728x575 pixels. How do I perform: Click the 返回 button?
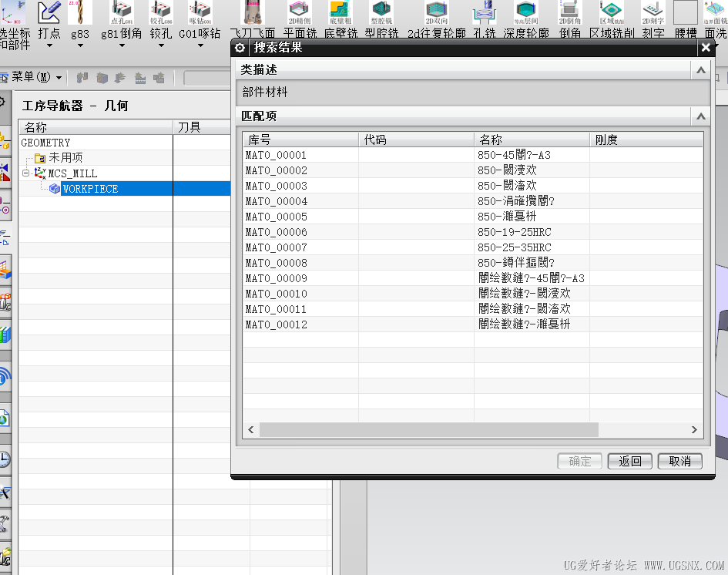(x=630, y=461)
